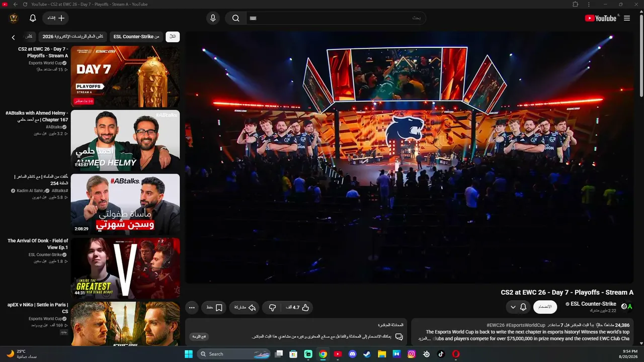Open Task View from the taskbar

pos(279,354)
